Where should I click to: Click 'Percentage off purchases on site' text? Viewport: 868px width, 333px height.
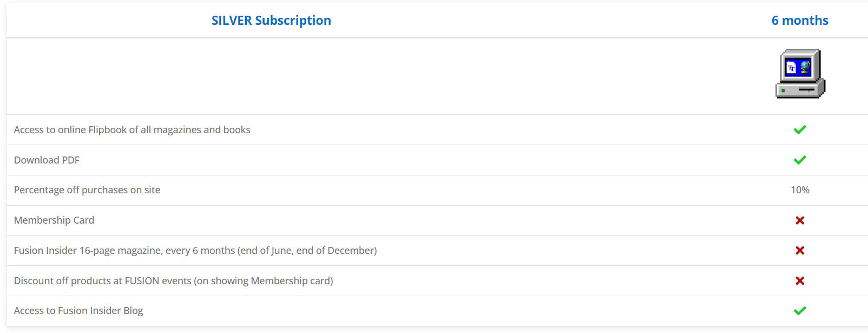click(x=87, y=190)
